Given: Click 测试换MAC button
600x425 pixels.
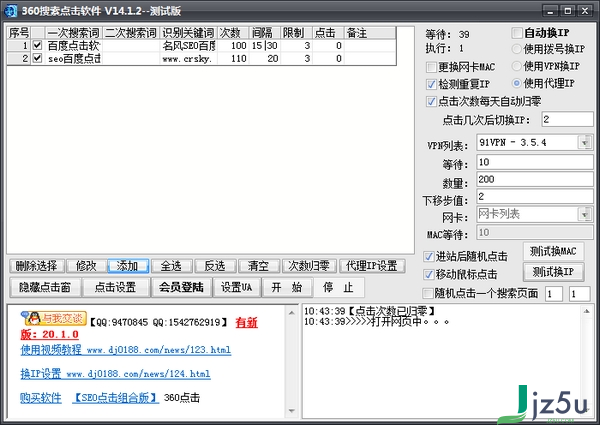Looking at the screenshot, I should 553,251.
